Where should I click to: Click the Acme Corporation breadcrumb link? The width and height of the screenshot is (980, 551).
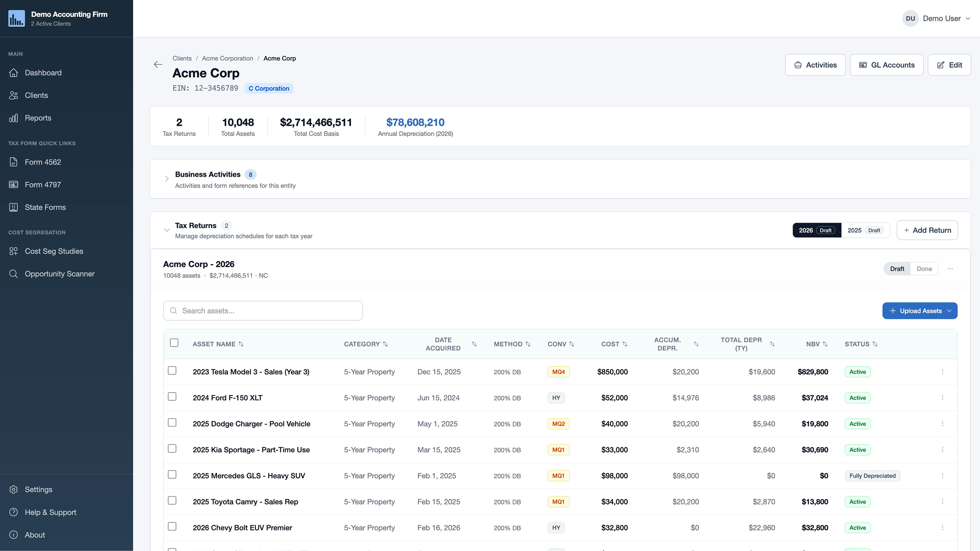click(x=227, y=58)
